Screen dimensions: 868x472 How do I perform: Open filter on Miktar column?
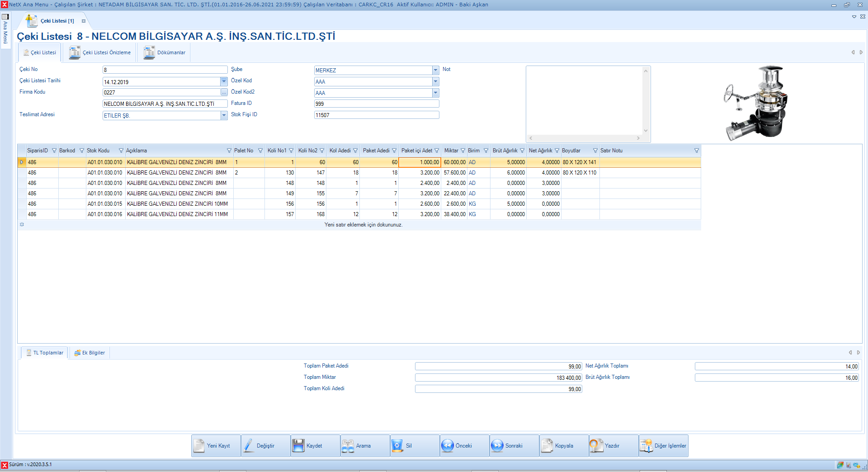[462, 151]
